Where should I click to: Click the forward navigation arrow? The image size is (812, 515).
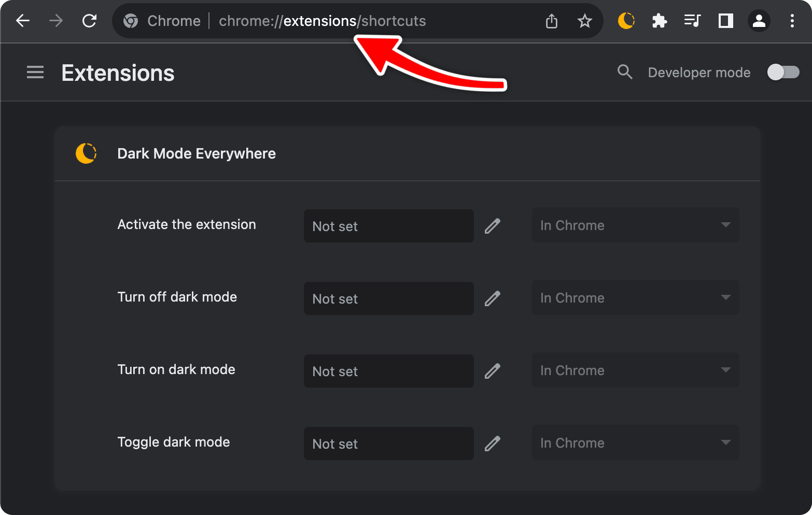click(x=56, y=21)
